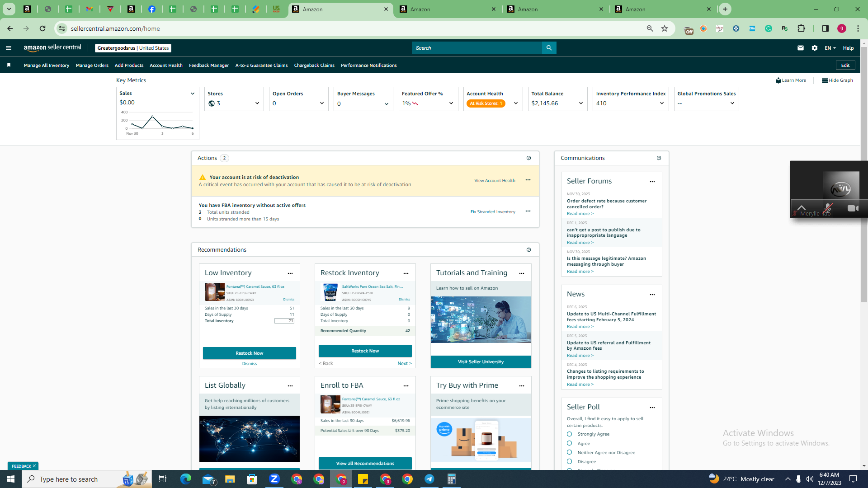Screen dimensions: 868x488
Task: Open Windows Start menu
Action: tap(11, 479)
